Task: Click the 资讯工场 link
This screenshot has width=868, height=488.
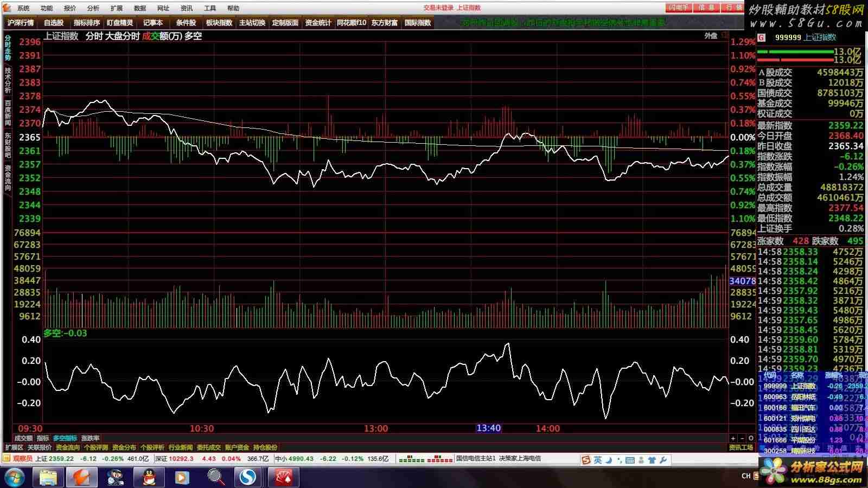Action: tap(741, 447)
